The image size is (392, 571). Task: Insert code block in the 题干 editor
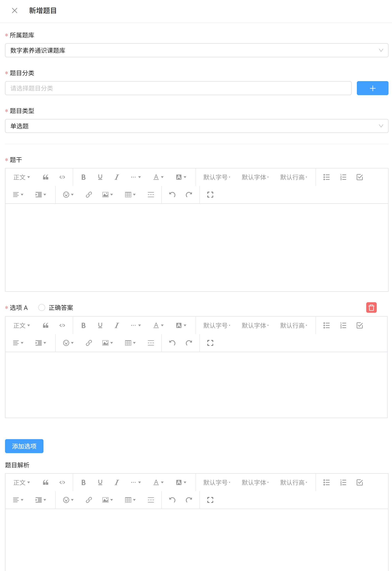pos(62,177)
